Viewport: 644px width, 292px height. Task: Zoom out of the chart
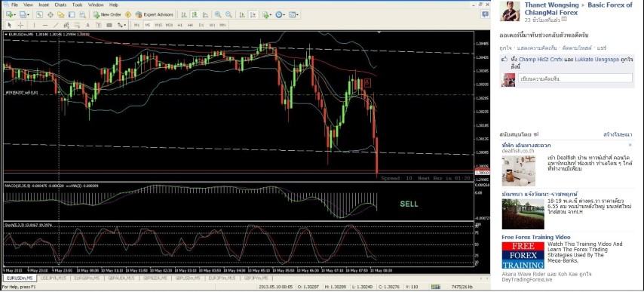tap(228, 15)
